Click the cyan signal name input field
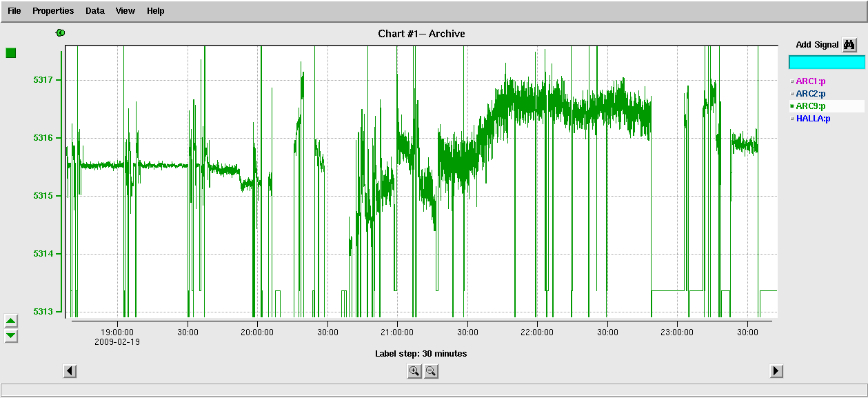 click(827, 62)
